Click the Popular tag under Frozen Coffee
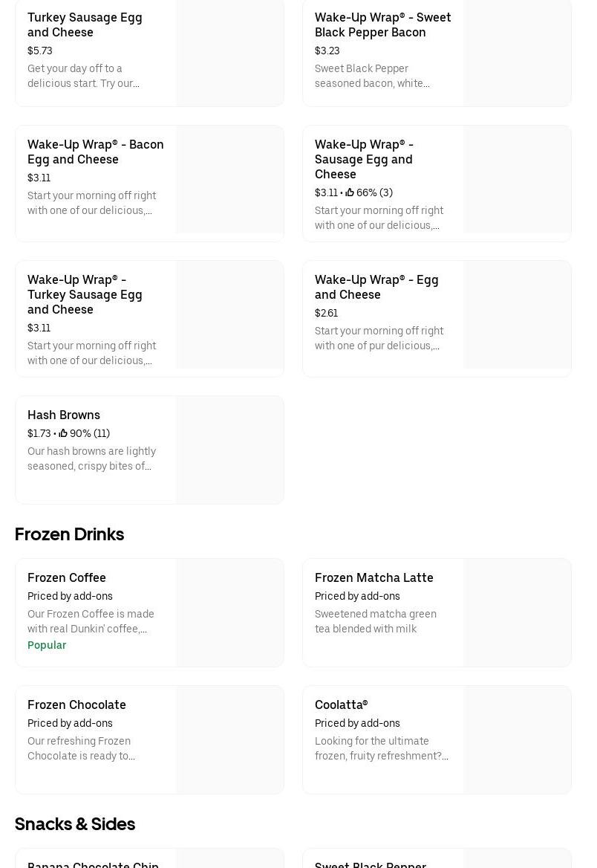Image resolution: width=597 pixels, height=868 pixels. pyautogui.click(x=47, y=645)
